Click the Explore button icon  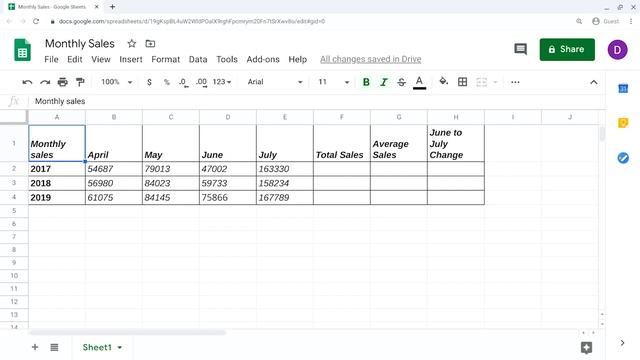coord(587,347)
